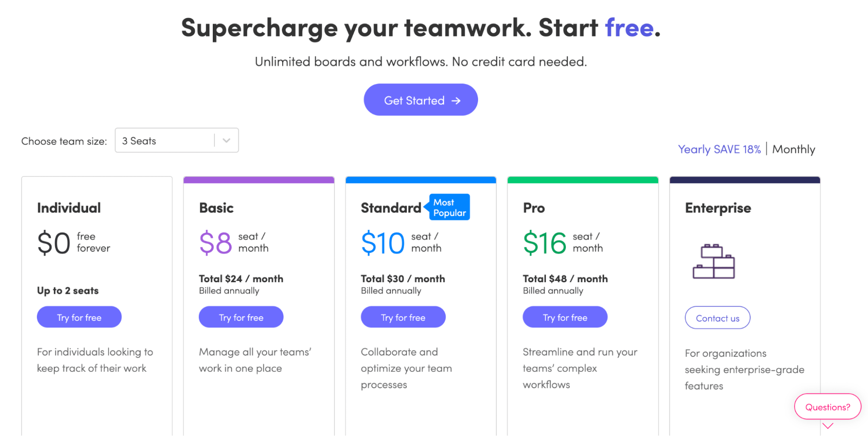Try the Basic plan for free
The width and height of the screenshot is (868, 436).
click(x=241, y=317)
